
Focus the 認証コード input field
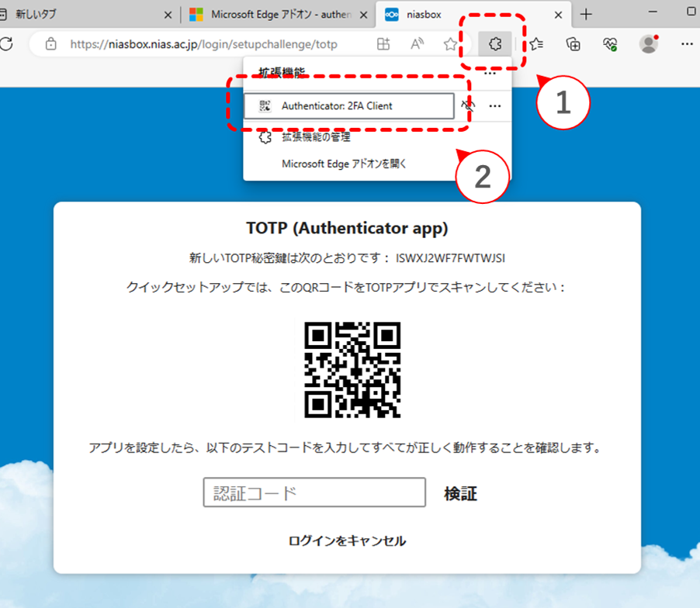coord(314,492)
